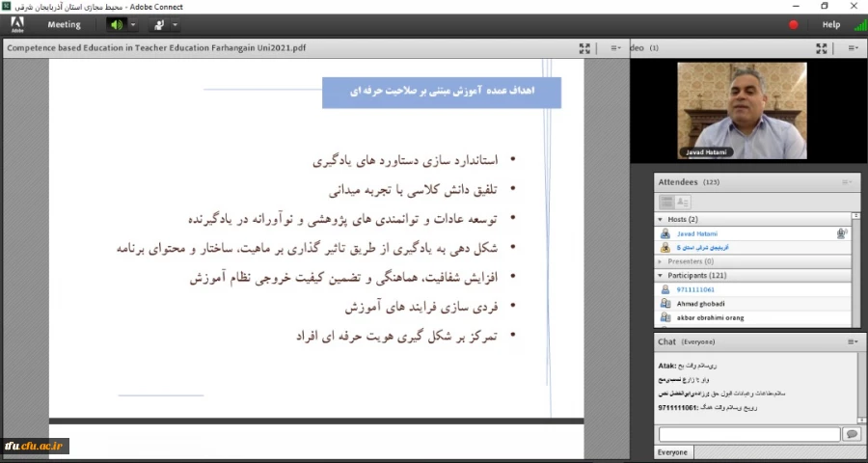868x463 pixels.
Task: Click the tfu.cfu.ac.ir logo link
Action: (x=35, y=446)
